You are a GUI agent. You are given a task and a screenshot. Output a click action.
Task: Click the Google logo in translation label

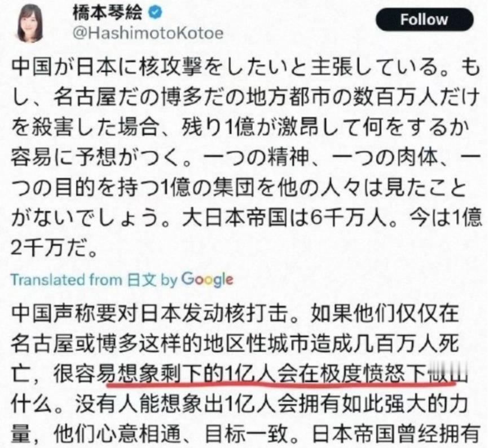click(208, 280)
